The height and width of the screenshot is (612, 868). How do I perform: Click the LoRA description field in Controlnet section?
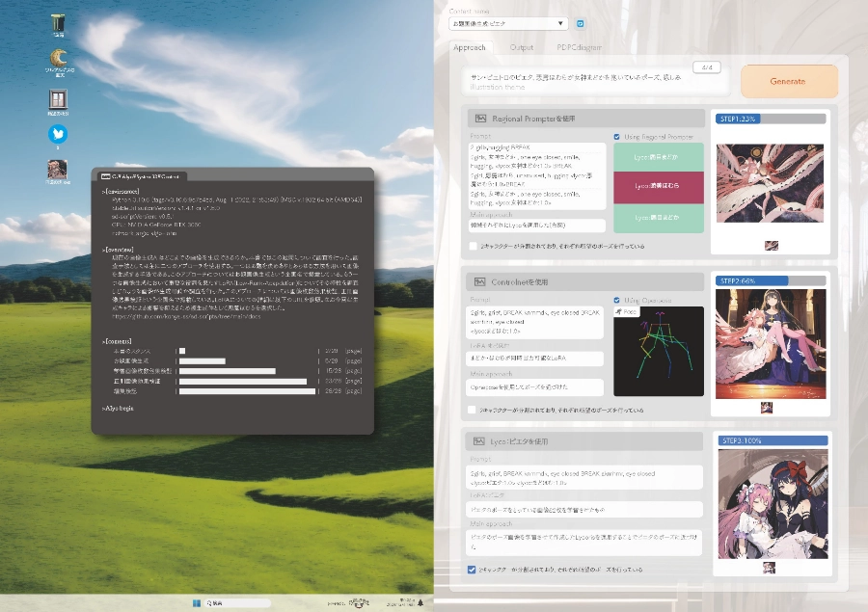tap(534, 358)
